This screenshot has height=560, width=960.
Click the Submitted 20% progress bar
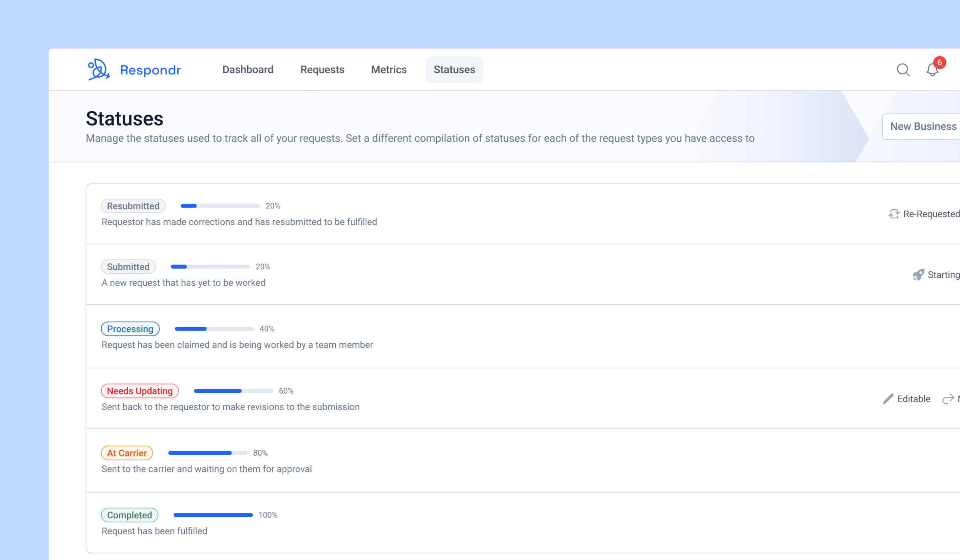[210, 267]
